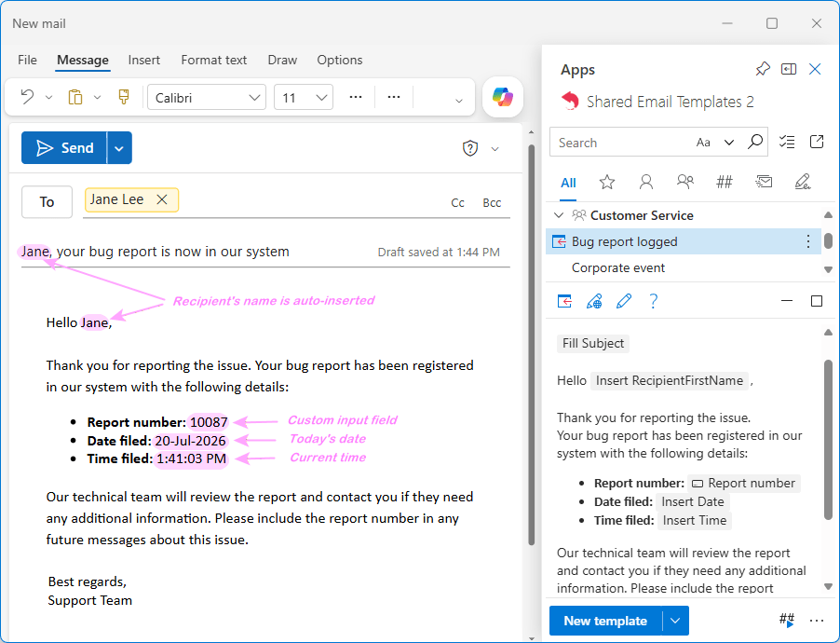
Task: Click the Paste clipboard icon
Action: pos(75,97)
